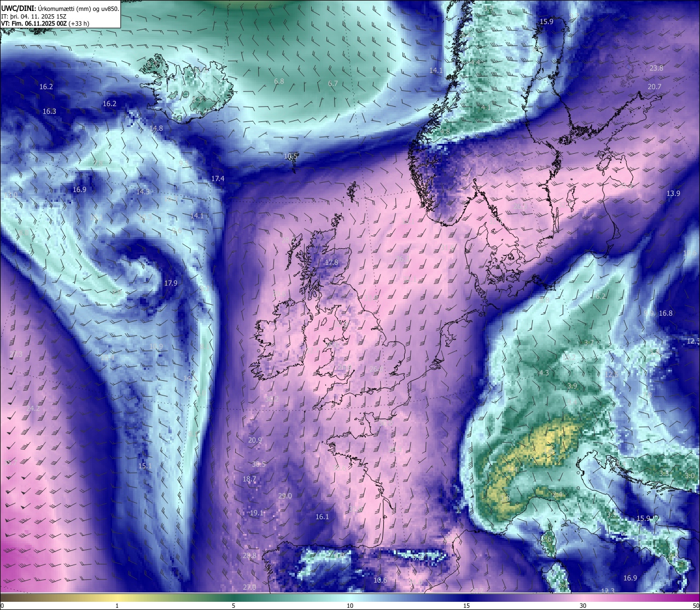Screen dimensions: 700x610
Task: Click the 20.9 value label
Action: [255, 440]
